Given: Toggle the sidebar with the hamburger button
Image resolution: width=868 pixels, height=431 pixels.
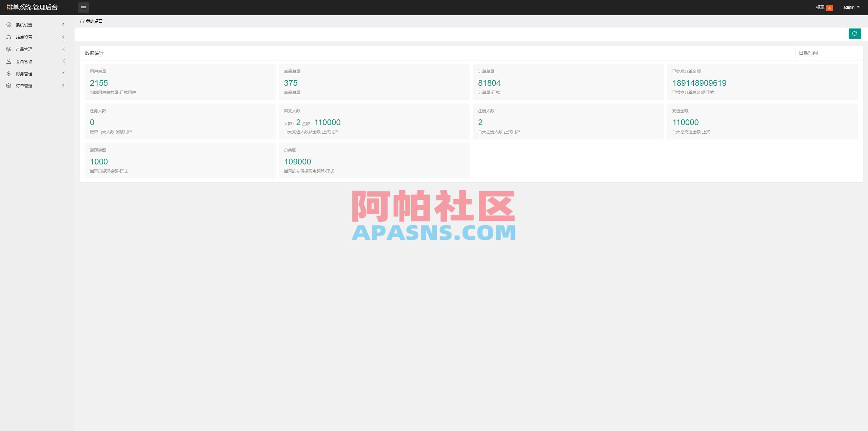Looking at the screenshot, I should click(x=83, y=7).
